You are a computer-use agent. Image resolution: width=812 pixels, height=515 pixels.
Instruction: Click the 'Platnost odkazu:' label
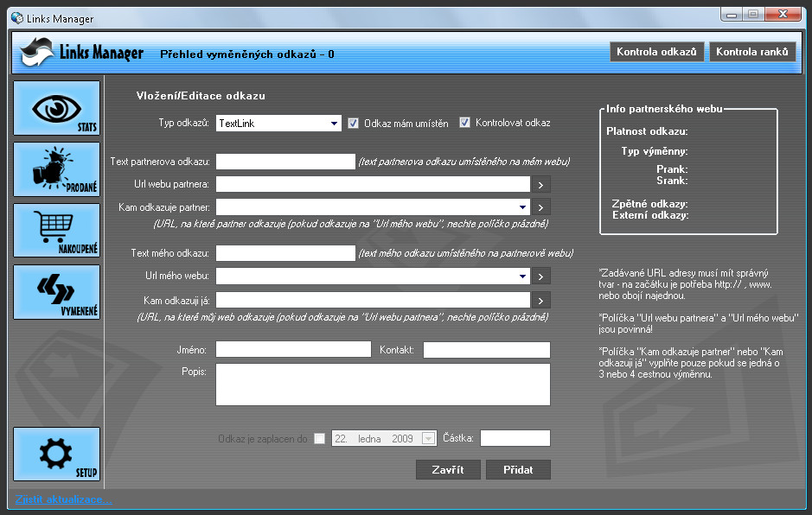pyautogui.click(x=648, y=131)
